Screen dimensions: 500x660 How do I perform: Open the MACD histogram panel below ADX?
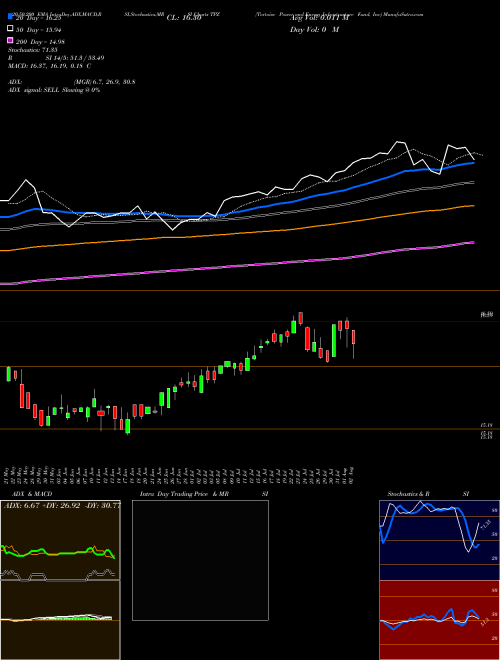pos(60,620)
